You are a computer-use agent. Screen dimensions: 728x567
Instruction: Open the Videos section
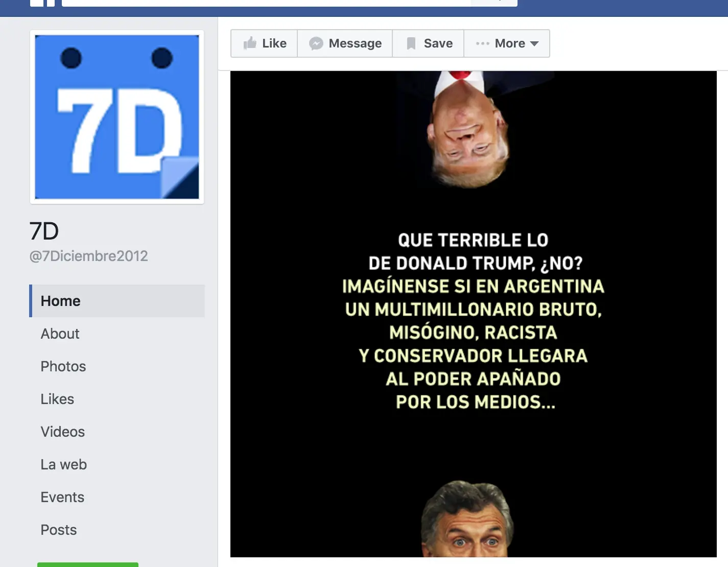(x=62, y=432)
